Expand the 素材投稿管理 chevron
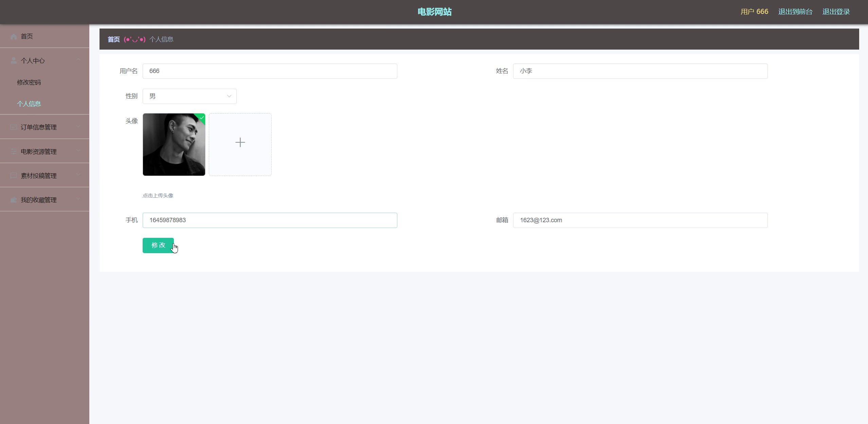This screenshot has height=424, width=868. [x=78, y=175]
